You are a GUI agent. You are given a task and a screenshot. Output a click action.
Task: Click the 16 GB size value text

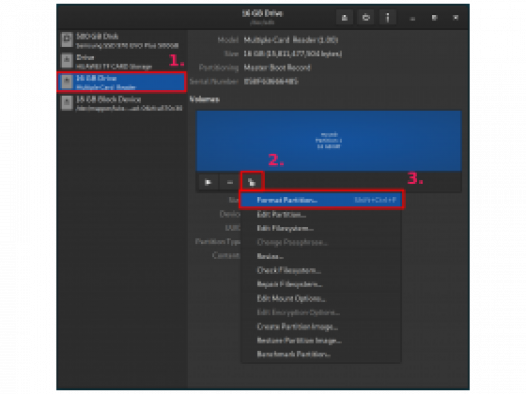point(293,54)
